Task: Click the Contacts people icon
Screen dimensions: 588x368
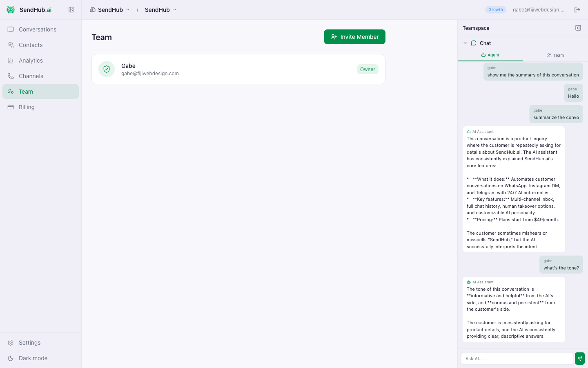Action: [x=11, y=45]
